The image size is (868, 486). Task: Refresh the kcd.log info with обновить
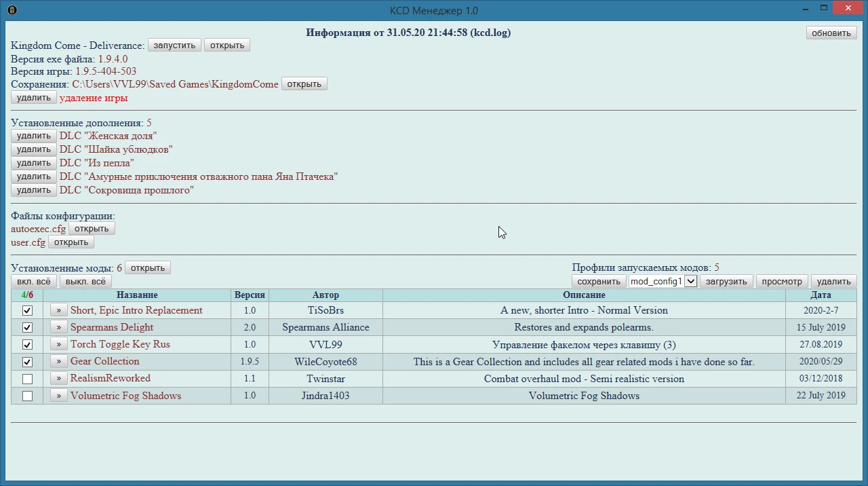pyautogui.click(x=831, y=32)
